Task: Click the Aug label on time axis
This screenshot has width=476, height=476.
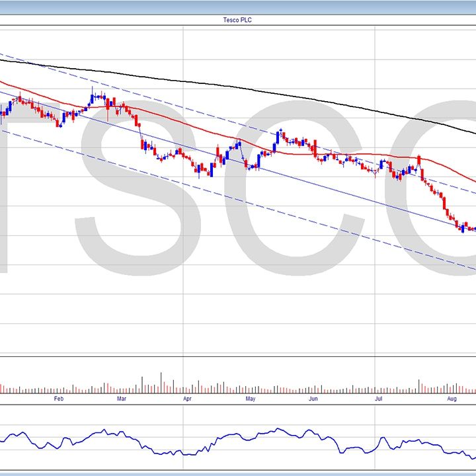Action: coord(452,399)
